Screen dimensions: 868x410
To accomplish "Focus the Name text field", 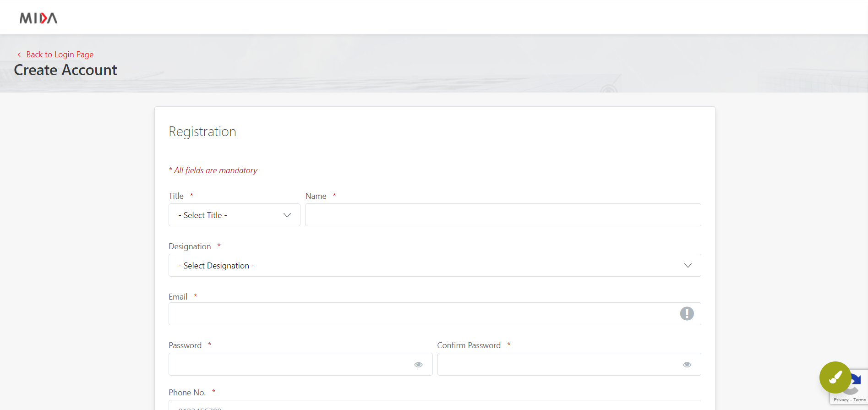I will 502,215.
